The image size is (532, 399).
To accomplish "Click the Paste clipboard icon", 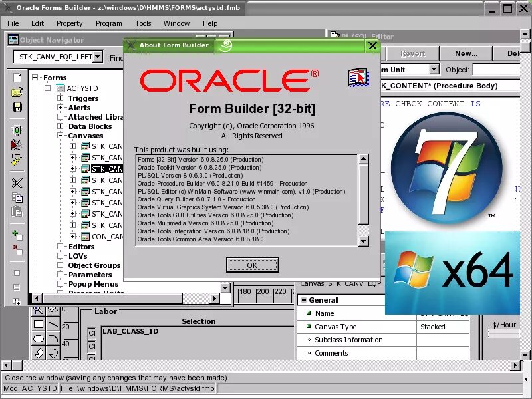I will [17, 211].
